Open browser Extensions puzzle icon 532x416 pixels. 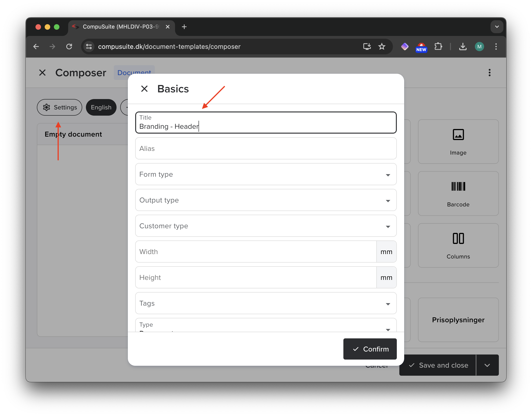coord(438,47)
